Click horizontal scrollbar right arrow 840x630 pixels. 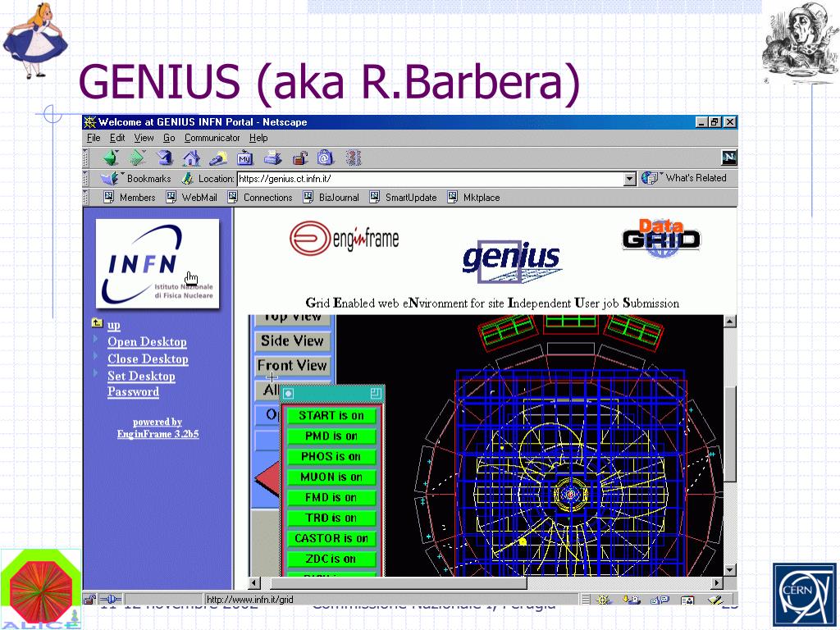tap(717, 582)
